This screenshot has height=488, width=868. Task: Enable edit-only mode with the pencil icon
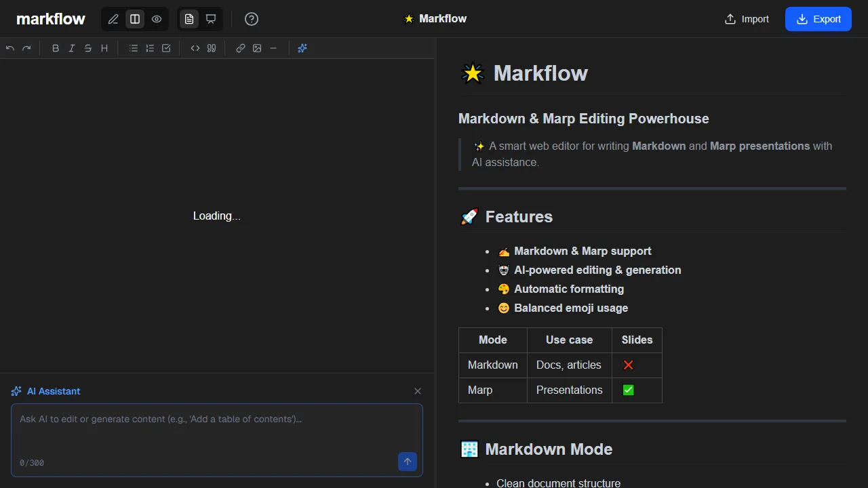point(113,19)
